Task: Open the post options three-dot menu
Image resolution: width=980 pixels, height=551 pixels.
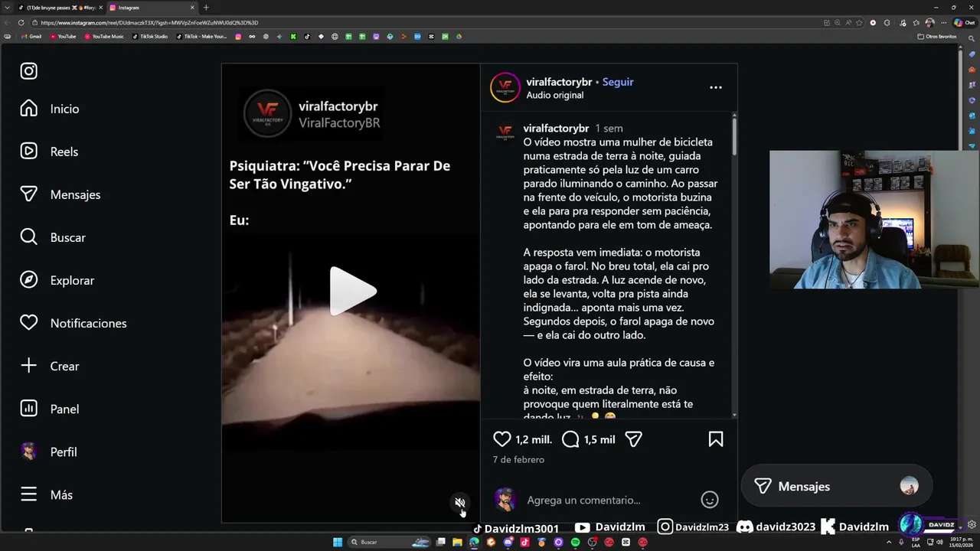Action: point(716,87)
